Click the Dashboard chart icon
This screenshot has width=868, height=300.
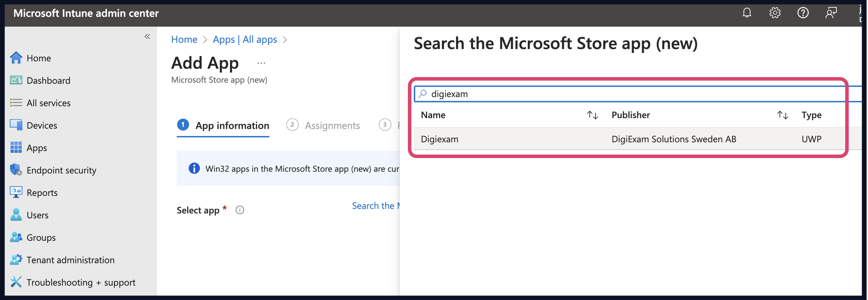pyautogui.click(x=16, y=80)
